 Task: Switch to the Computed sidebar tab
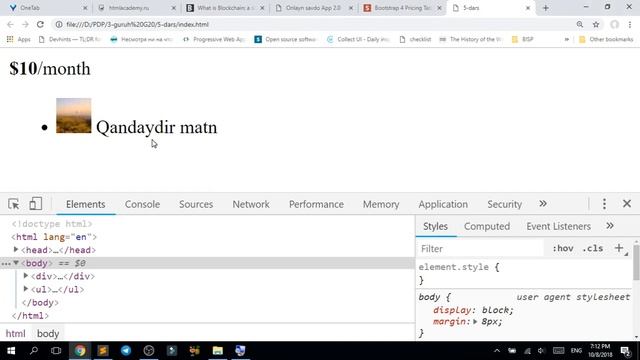pyautogui.click(x=487, y=226)
